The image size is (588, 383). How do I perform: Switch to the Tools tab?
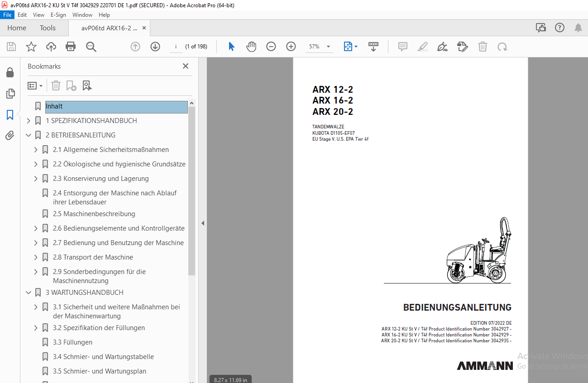48,28
